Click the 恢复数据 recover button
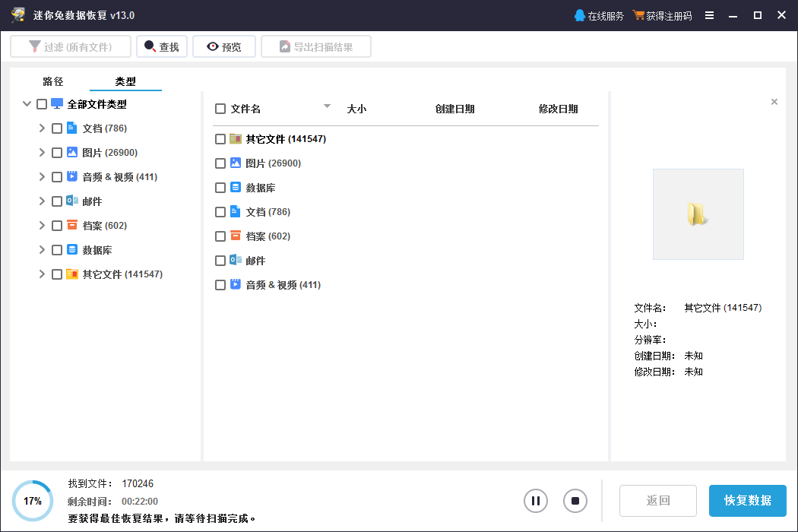 pos(747,501)
